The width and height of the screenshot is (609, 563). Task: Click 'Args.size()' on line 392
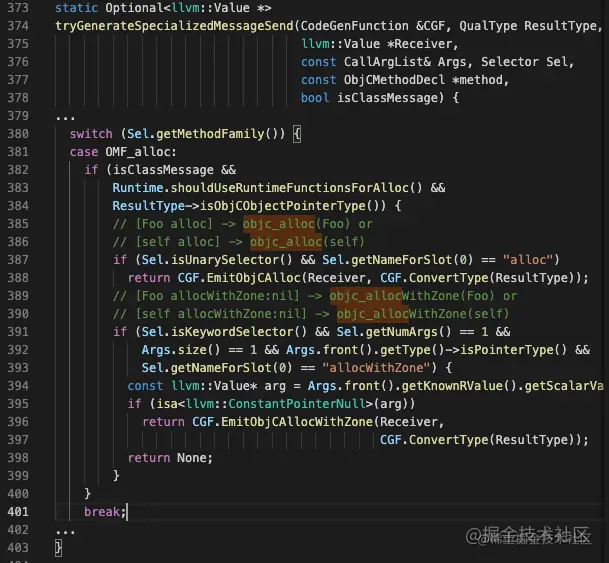click(x=181, y=350)
